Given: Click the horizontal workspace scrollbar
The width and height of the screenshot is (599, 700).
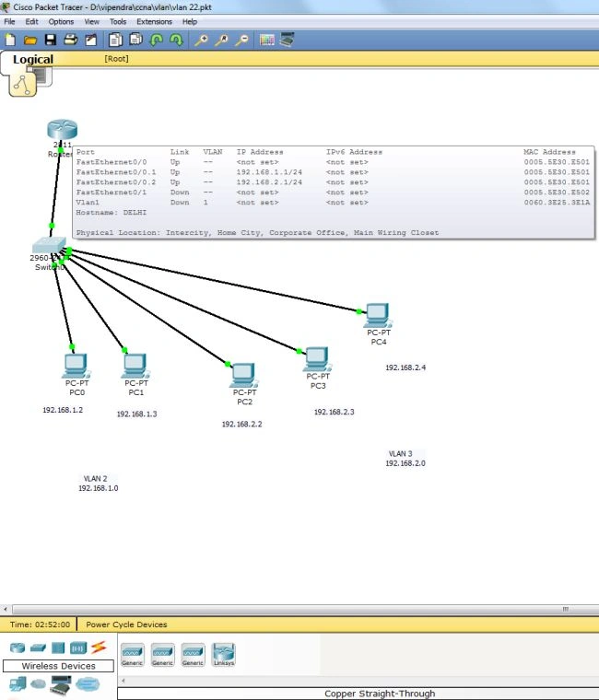Looking at the screenshot, I should tap(304, 609).
